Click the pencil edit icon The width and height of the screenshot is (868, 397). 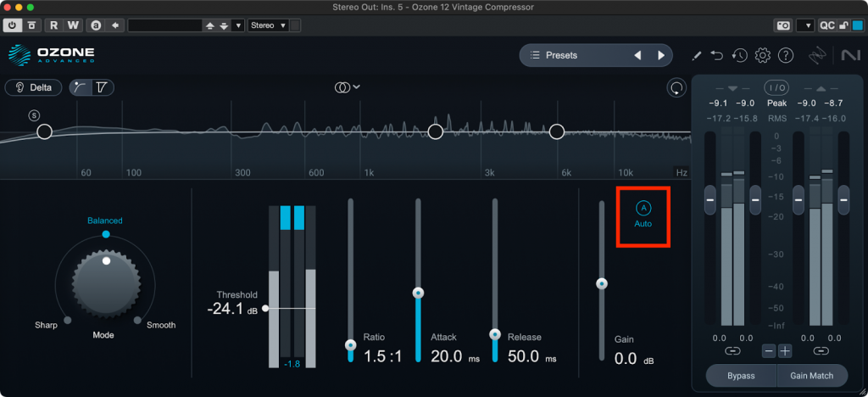point(697,56)
